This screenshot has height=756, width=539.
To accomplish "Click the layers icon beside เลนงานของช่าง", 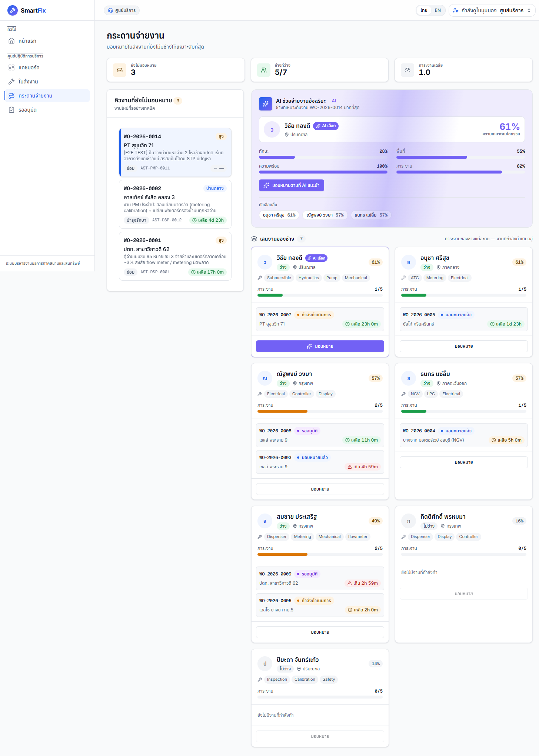I will pos(254,239).
